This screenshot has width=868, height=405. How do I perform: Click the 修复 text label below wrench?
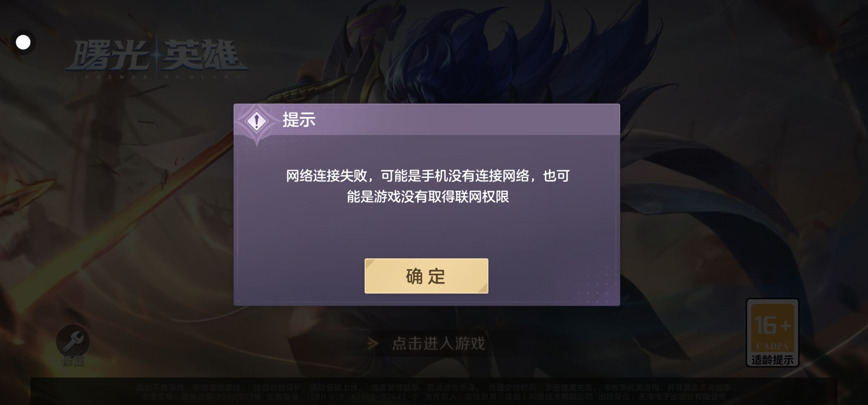(x=73, y=361)
